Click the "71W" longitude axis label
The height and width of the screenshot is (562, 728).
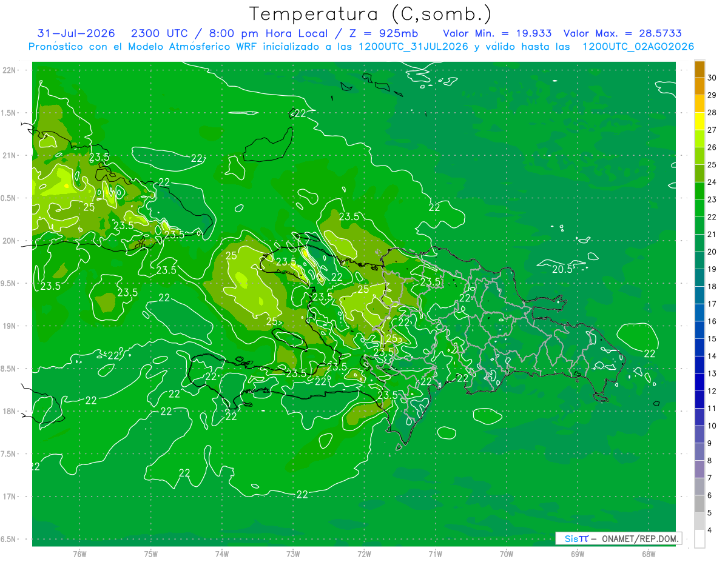click(436, 554)
